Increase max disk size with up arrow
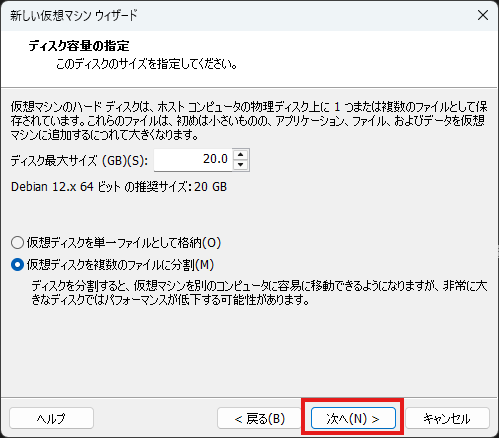This screenshot has width=499, height=438. [241, 155]
